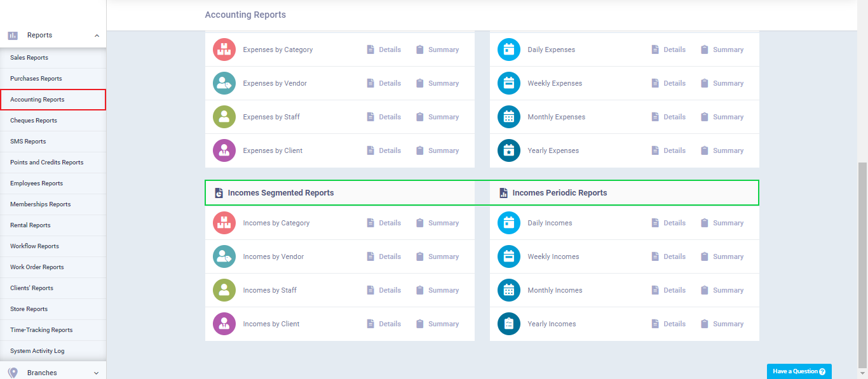
Task: Open Details link for Incomes by Vendor
Action: [x=384, y=256]
